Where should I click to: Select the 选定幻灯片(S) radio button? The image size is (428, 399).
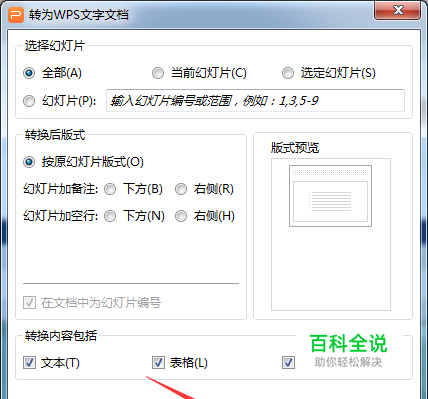(x=288, y=73)
